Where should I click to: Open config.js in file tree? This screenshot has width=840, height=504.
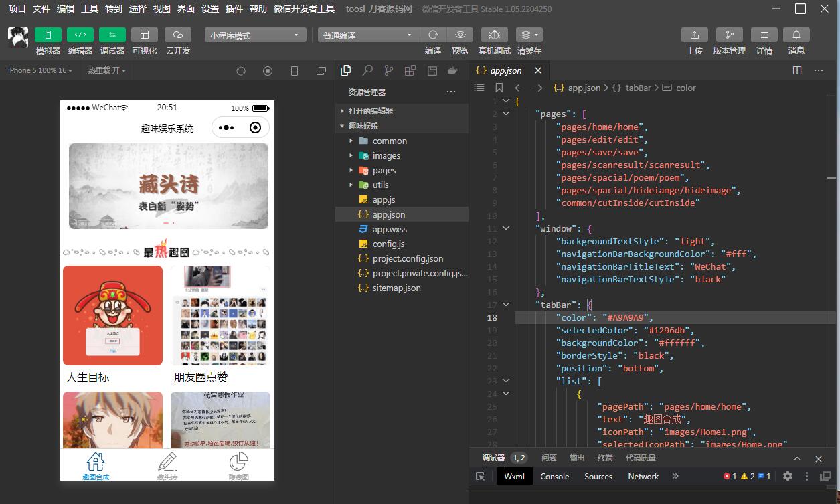(402, 244)
